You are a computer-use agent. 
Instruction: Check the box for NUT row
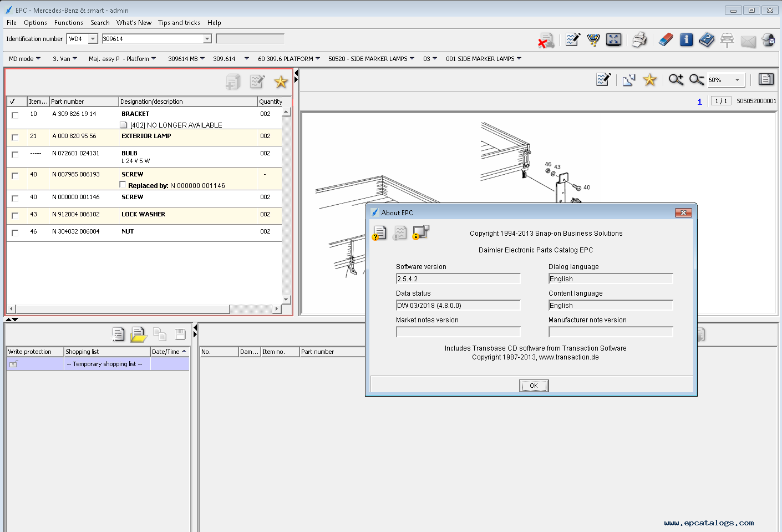(x=15, y=232)
